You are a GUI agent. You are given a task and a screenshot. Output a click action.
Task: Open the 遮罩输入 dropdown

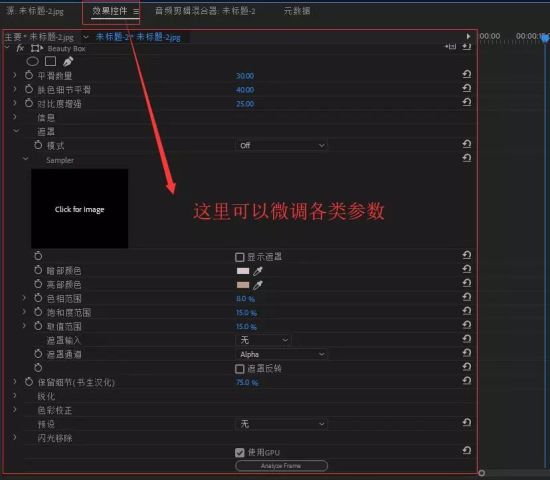coord(263,340)
